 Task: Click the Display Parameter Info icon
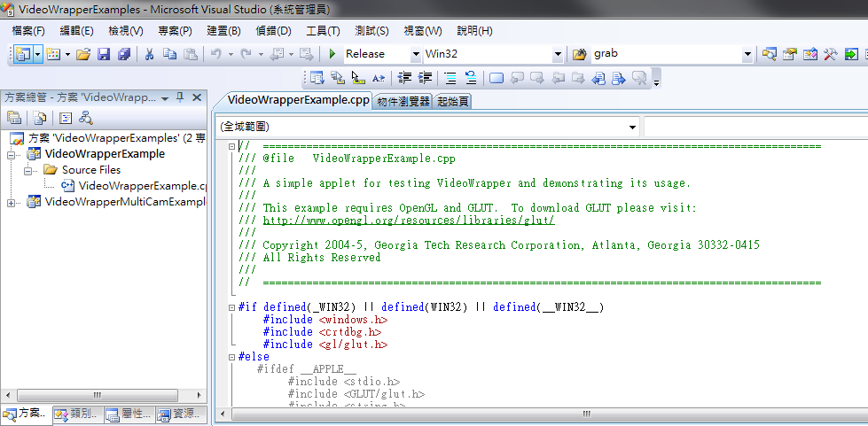pyautogui.click(x=337, y=78)
